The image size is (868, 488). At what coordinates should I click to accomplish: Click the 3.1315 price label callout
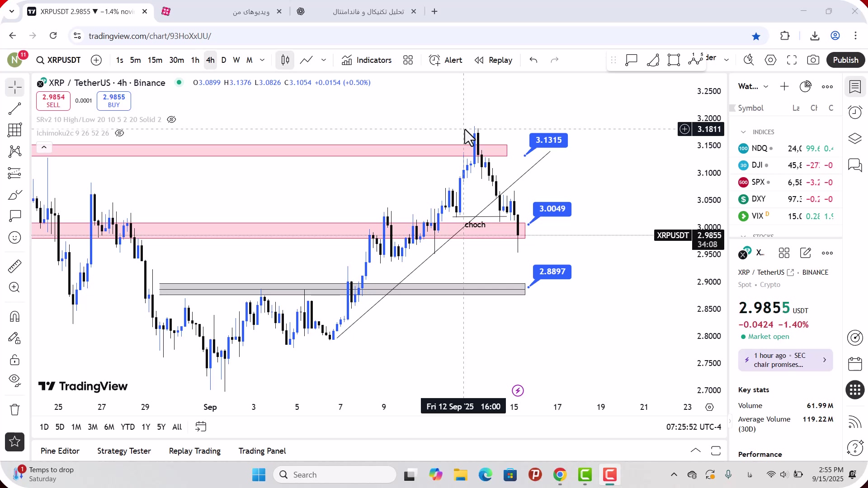click(x=548, y=140)
